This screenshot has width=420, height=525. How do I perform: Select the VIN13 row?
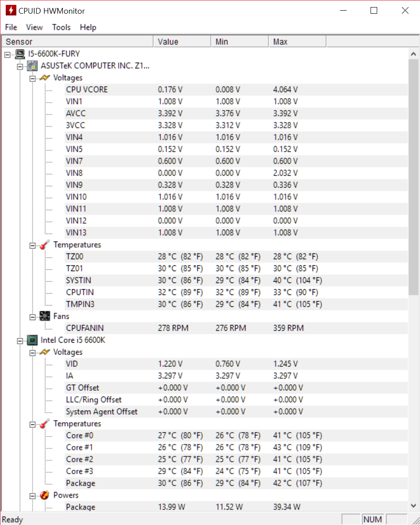[236, 233]
